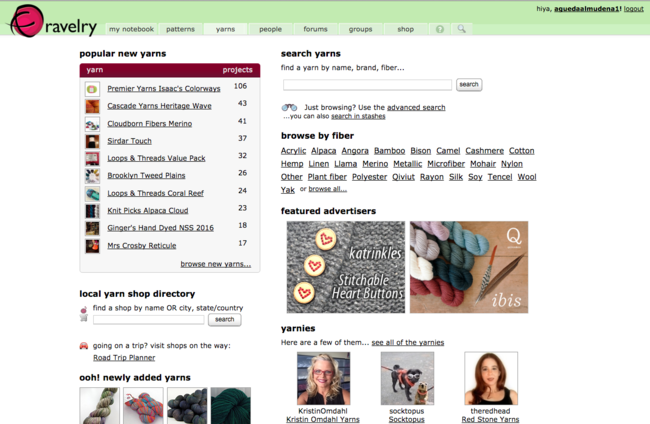Viewport: 650px width, 424px height.
Task: Click the local yarn shop search button
Action: pyautogui.click(x=224, y=320)
